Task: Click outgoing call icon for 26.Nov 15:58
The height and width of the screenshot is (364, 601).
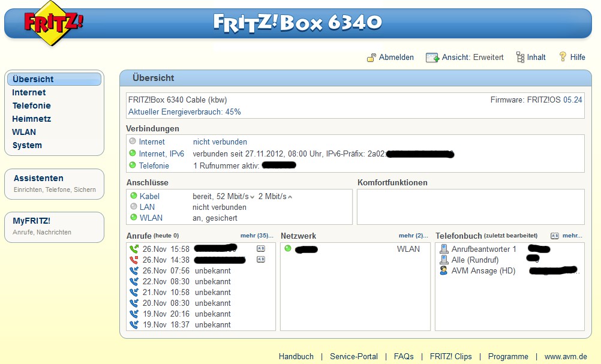Action: [x=134, y=249]
